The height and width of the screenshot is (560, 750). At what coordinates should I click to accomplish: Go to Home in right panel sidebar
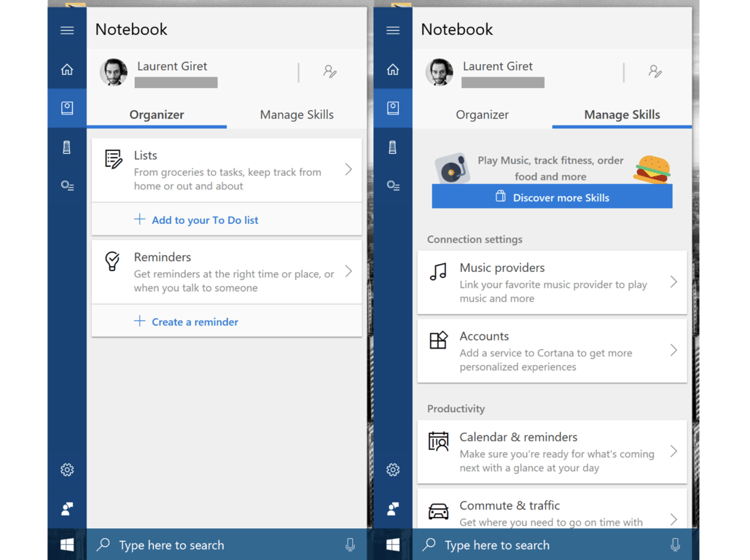[393, 69]
